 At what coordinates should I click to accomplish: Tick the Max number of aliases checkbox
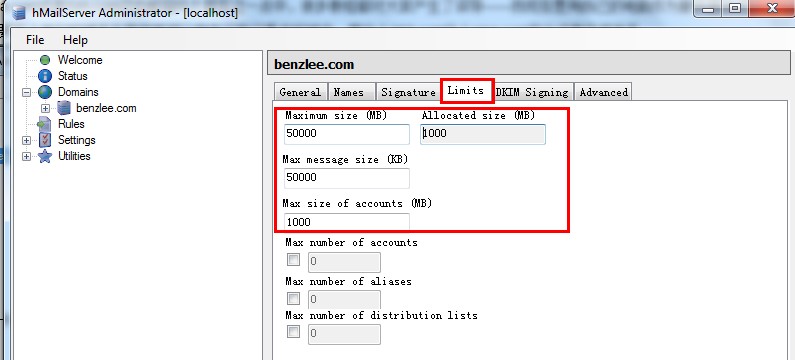click(293, 298)
